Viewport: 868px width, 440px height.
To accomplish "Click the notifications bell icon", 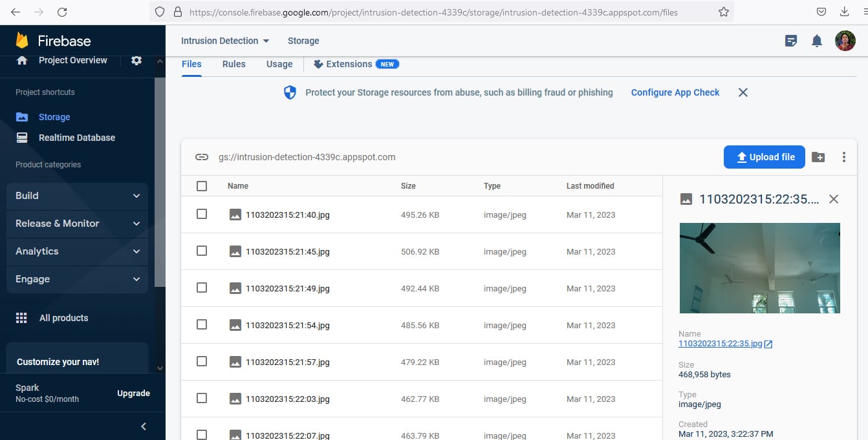I will (817, 41).
